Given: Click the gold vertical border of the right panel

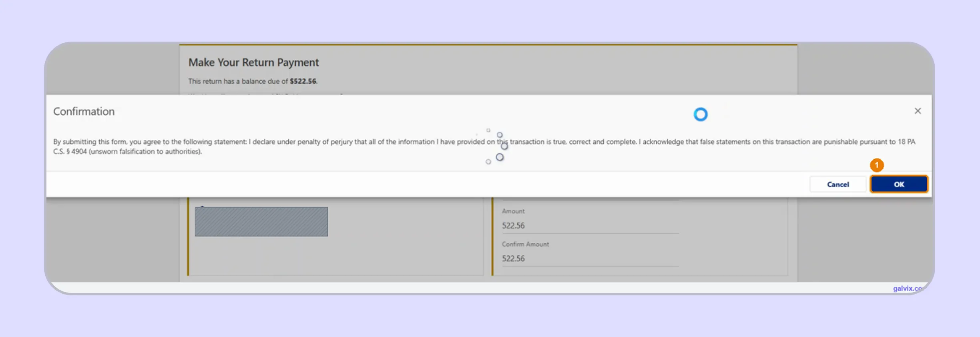Looking at the screenshot, I should click(492, 236).
